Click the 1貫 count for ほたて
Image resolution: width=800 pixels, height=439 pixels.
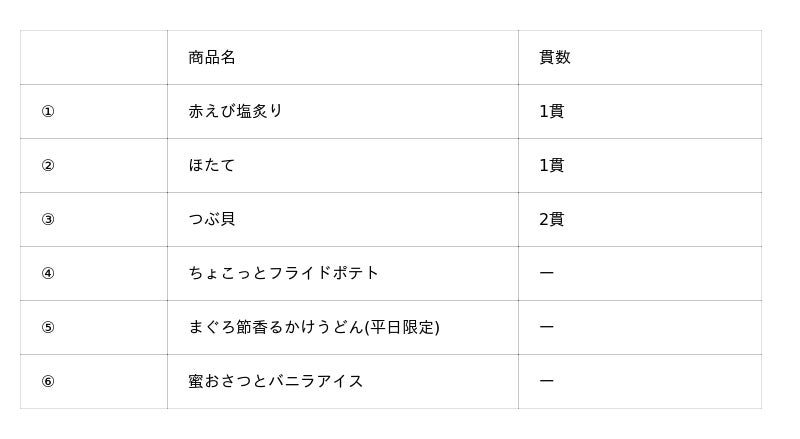(x=552, y=165)
